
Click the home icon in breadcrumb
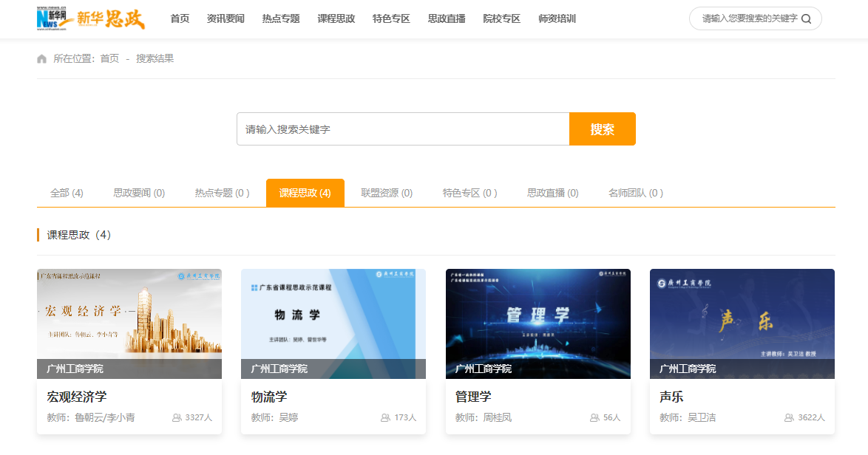(42, 59)
